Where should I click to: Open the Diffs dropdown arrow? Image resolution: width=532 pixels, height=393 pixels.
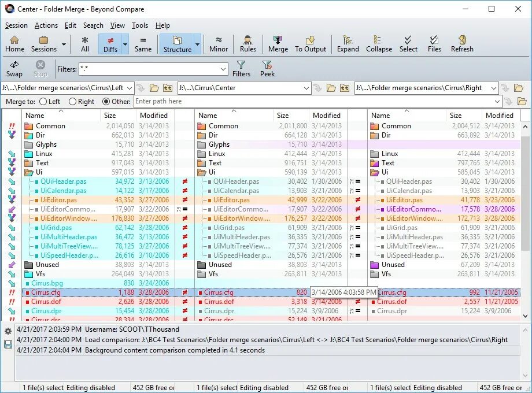pyautogui.click(x=125, y=45)
